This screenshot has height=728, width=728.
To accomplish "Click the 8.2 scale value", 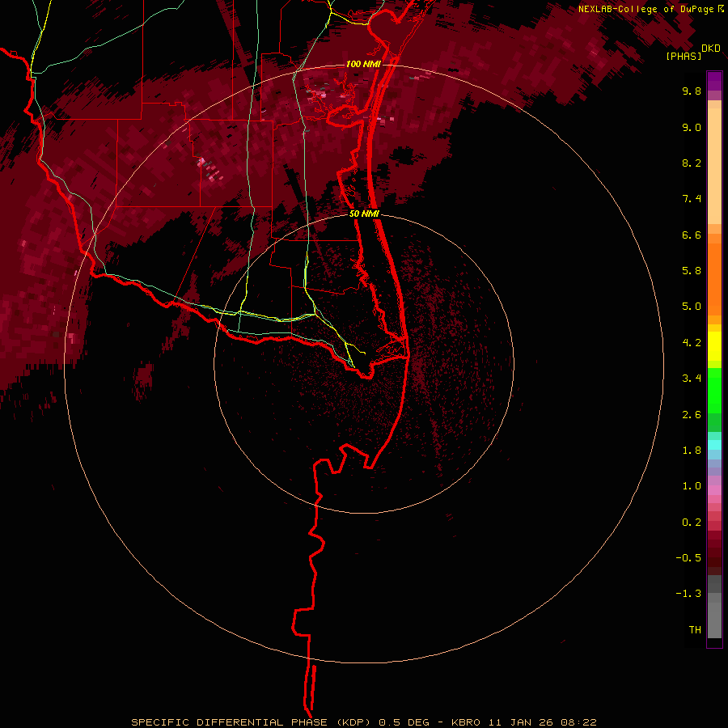I will click(692, 163).
